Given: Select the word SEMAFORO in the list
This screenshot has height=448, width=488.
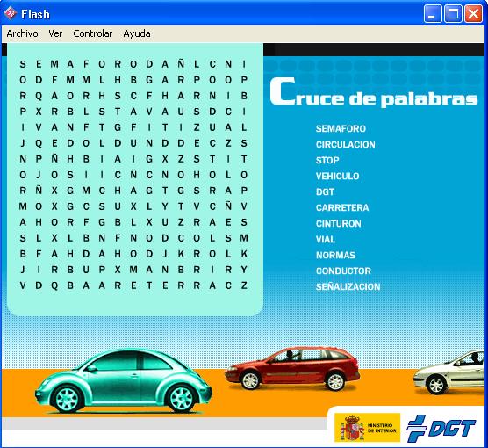Looking at the screenshot, I should pos(341,128).
